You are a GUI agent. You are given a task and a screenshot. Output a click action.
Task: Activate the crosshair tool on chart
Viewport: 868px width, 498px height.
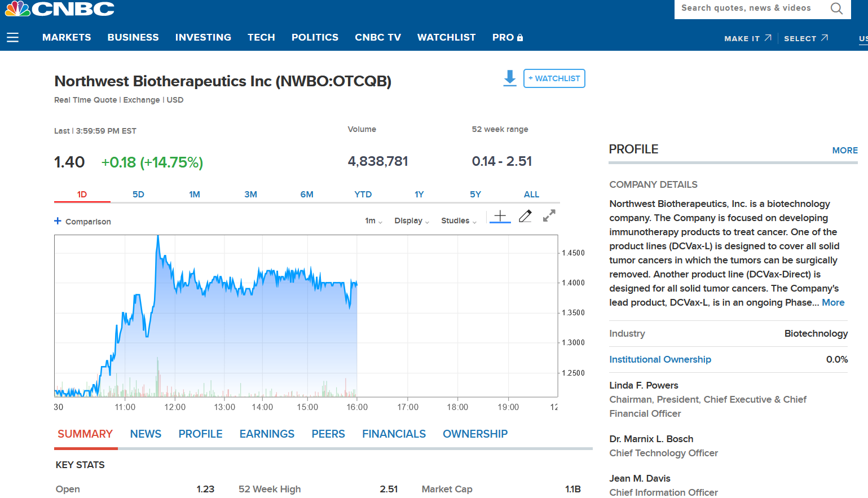(500, 216)
